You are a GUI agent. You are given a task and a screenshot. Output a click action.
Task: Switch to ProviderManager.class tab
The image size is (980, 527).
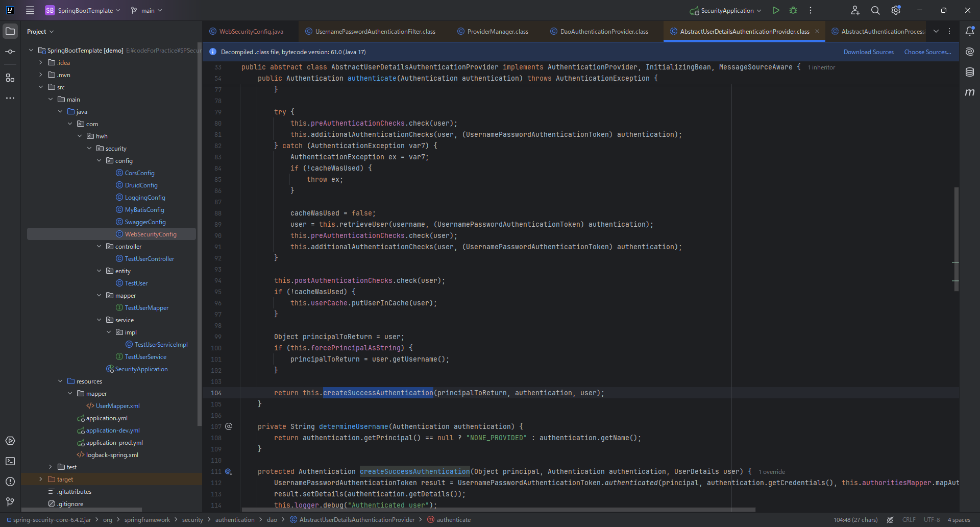(x=493, y=32)
